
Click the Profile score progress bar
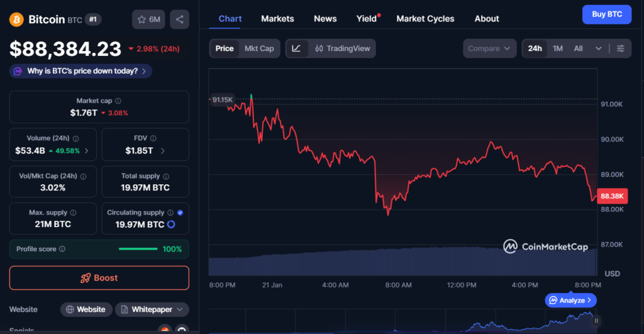(138, 249)
